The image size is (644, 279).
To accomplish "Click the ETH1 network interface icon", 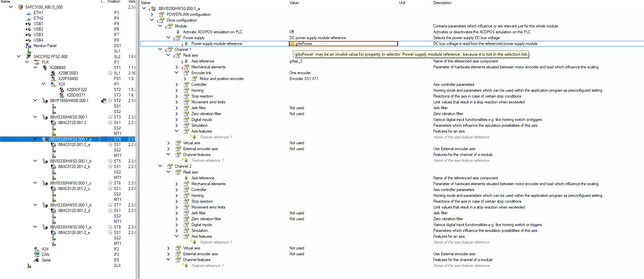I will (28, 13).
